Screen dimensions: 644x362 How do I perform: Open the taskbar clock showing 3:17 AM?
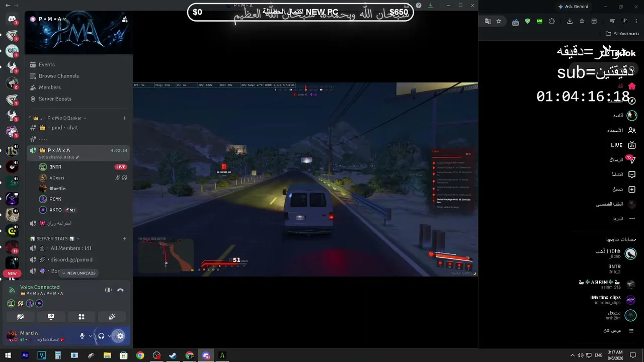tap(615, 355)
